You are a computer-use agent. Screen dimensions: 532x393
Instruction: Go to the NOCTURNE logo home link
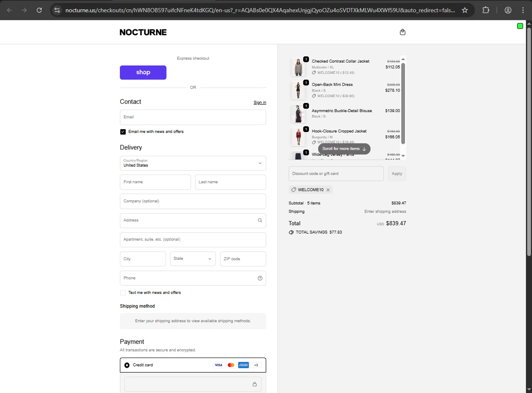click(x=143, y=32)
